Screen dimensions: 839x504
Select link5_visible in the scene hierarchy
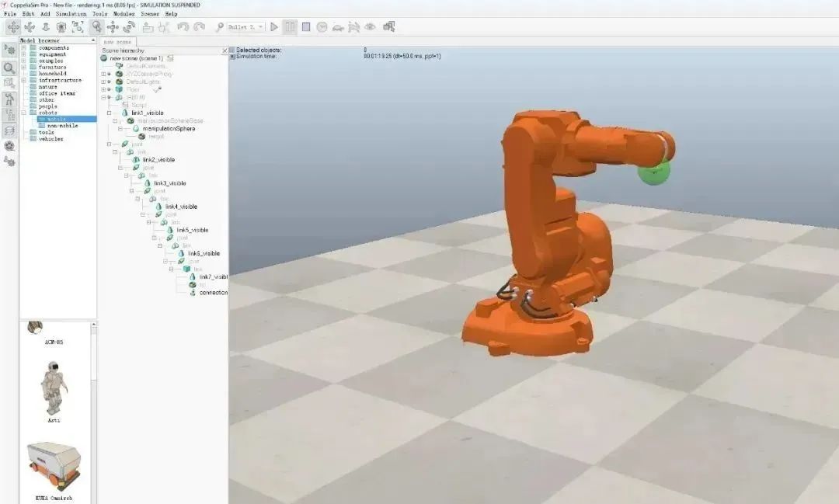(x=193, y=230)
